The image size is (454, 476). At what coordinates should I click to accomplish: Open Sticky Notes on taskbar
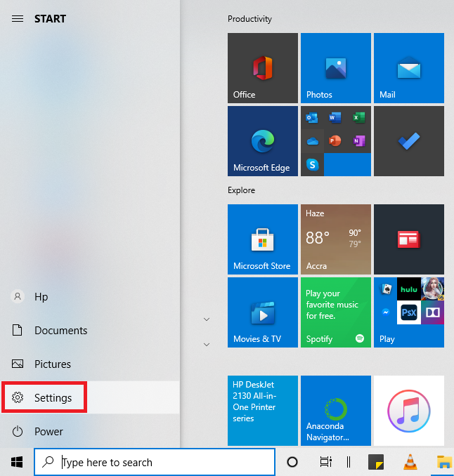point(376,462)
